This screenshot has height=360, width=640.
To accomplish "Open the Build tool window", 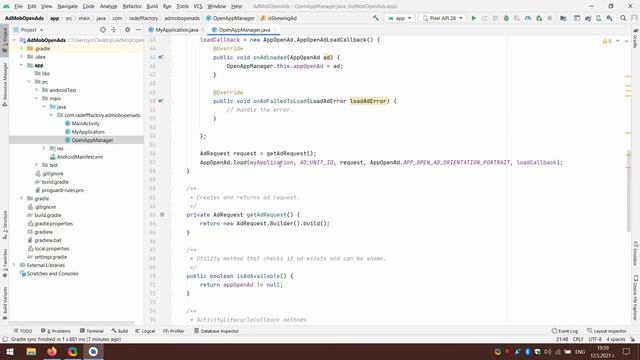I will coord(120,331).
